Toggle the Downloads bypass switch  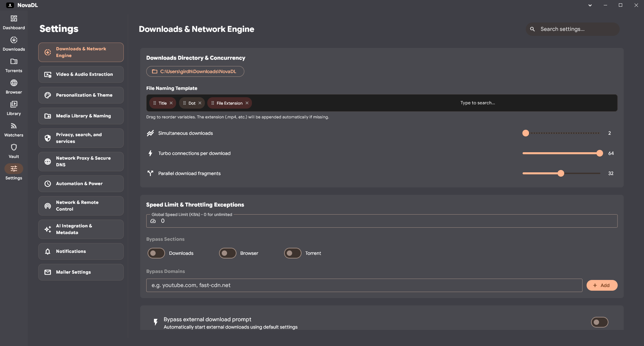156,253
